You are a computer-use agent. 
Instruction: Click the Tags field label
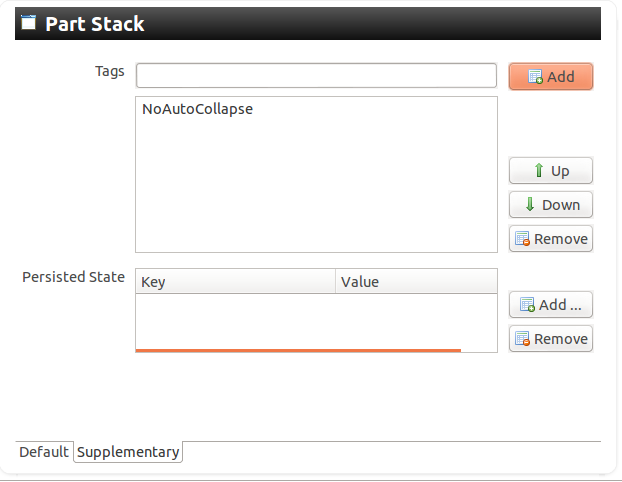click(x=109, y=71)
